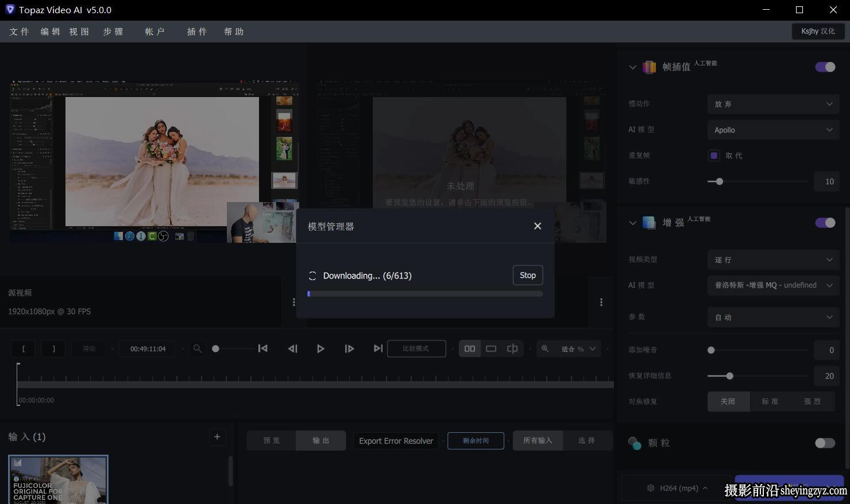The width and height of the screenshot is (850, 504).
Task: Open the 普洛特斯 AI model dropdown
Action: click(773, 285)
